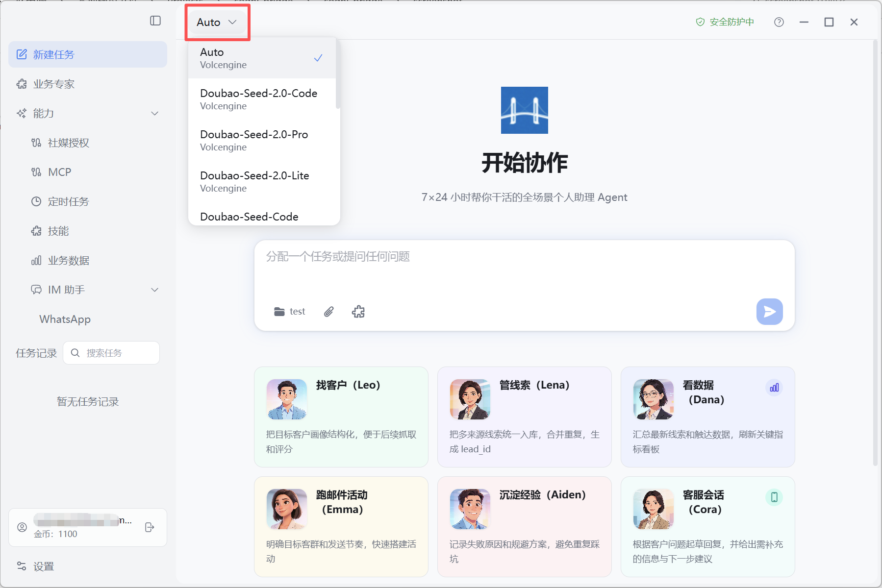
Task: Click the 设置 sliders icon
Action: (22, 566)
